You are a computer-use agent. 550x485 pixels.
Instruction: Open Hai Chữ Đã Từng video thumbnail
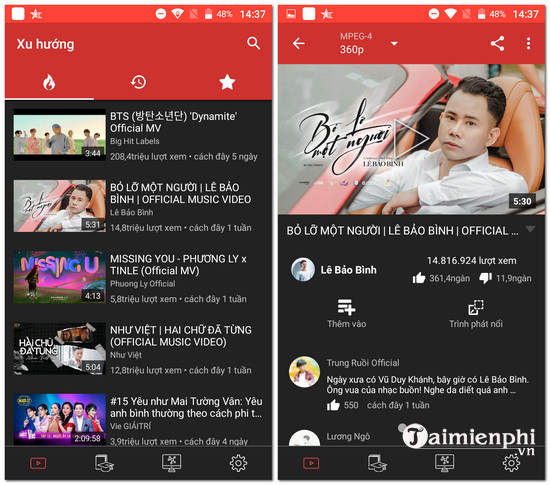(59, 349)
